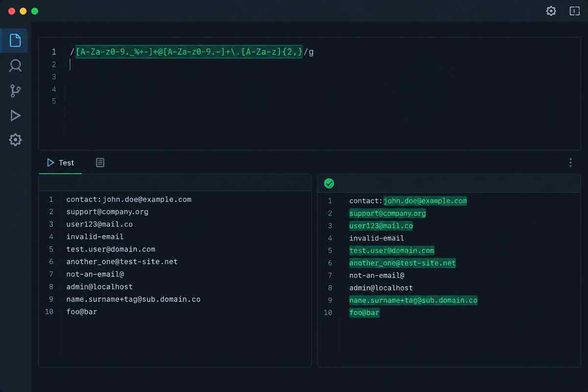Select input line 'another_one@test-site.net'
Image resolution: width=588 pixels, height=392 pixels.
tap(122, 262)
